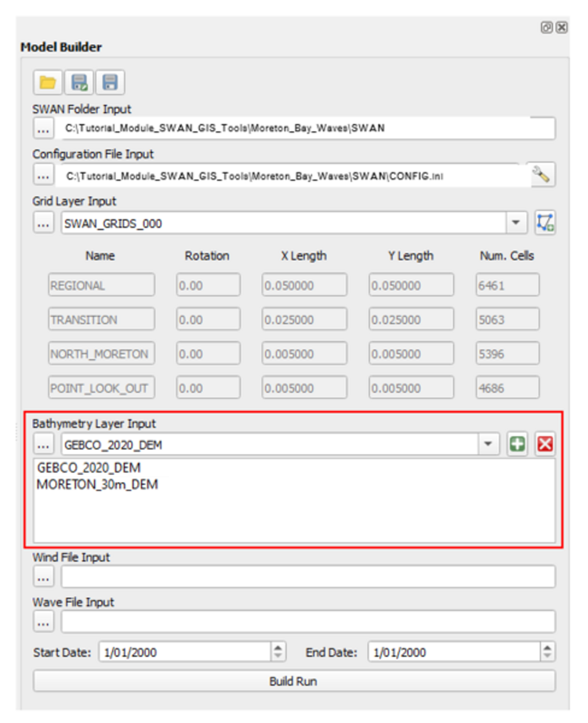588x723 pixels.
Task: Open the configuration wrench tool
Action: point(543,173)
